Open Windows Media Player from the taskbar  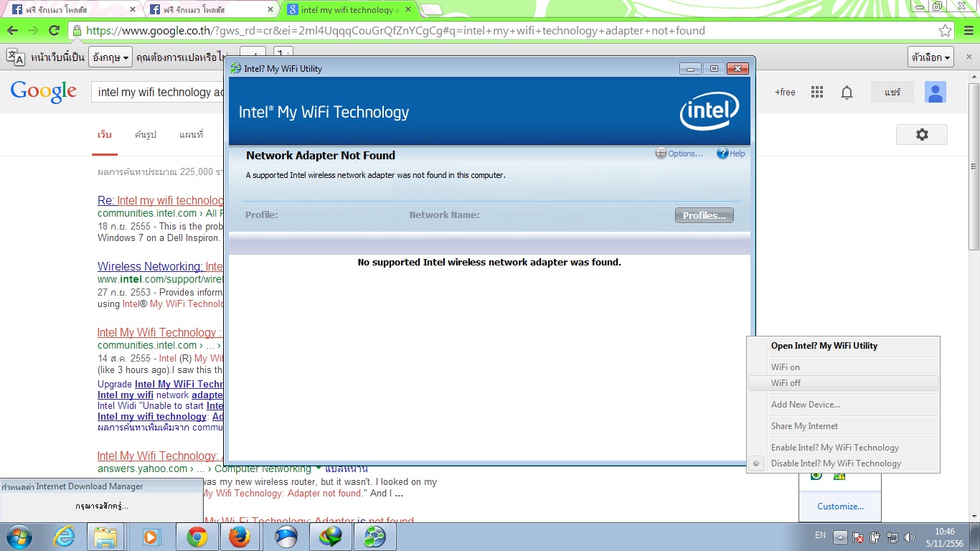151,537
